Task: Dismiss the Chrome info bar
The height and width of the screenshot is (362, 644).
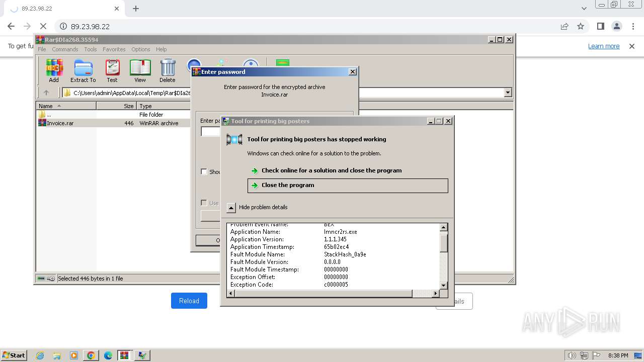Action: pyautogui.click(x=632, y=46)
